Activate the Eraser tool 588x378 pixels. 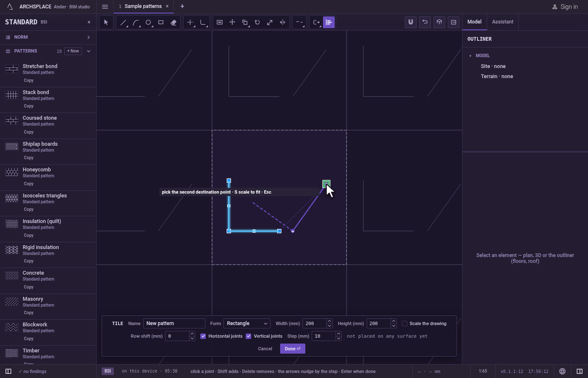173,22
